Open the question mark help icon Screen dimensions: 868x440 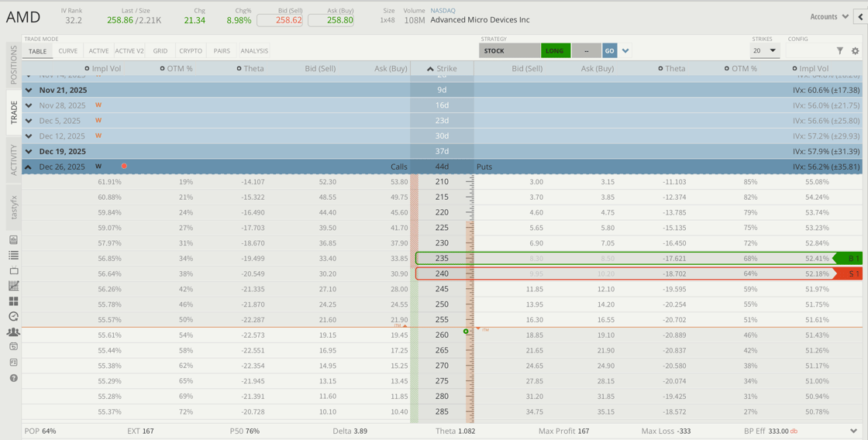(x=14, y=378)
